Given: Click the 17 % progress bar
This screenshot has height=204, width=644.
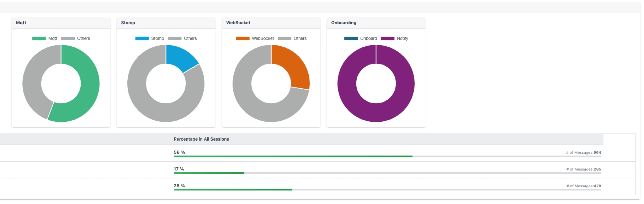Looking at the screenshot, I should coord(387,173).
